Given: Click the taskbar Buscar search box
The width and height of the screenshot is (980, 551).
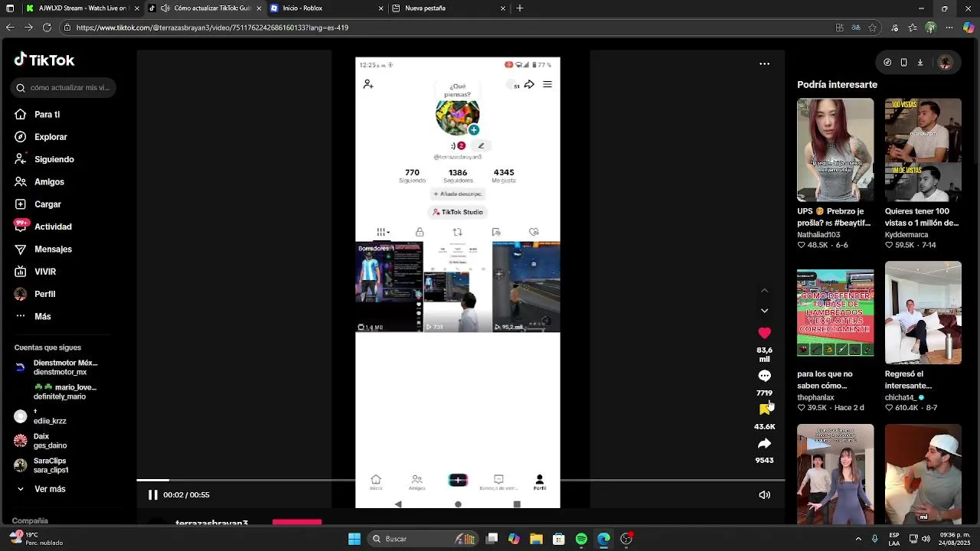Looking at the screenshot, I should pyautogui.click(x=423, y=539).
